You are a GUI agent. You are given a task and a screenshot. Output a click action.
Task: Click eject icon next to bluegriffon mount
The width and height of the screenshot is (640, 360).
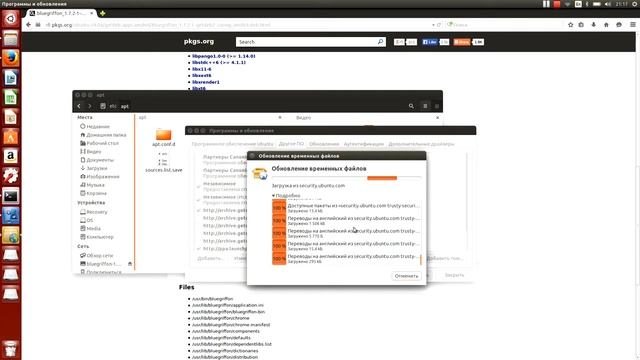[130, 264]
